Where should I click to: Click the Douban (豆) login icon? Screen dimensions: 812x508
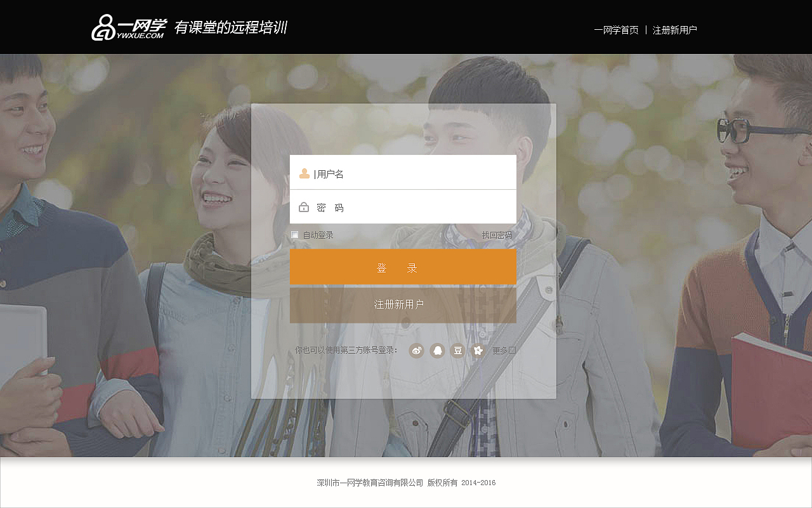click(457, 351)
